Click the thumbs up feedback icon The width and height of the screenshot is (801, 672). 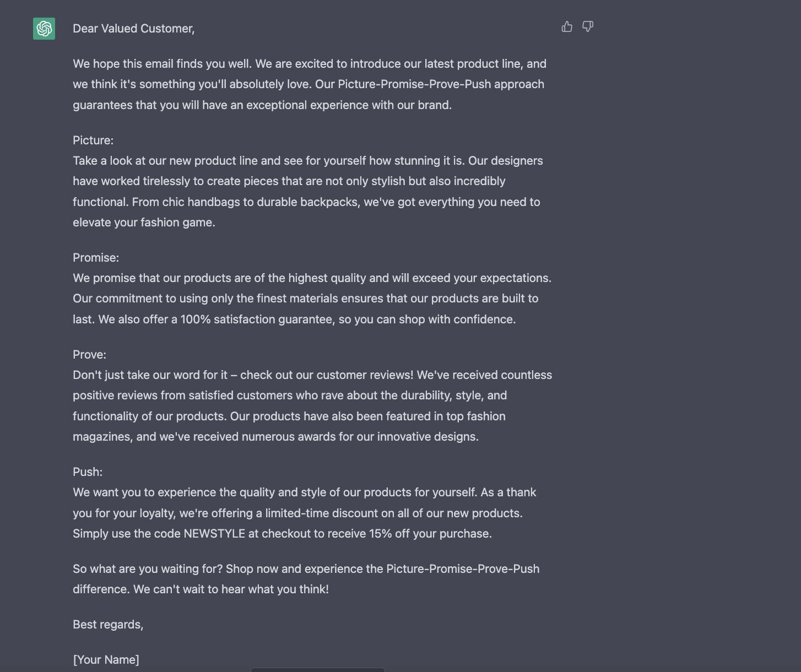(x=567, y=26)
